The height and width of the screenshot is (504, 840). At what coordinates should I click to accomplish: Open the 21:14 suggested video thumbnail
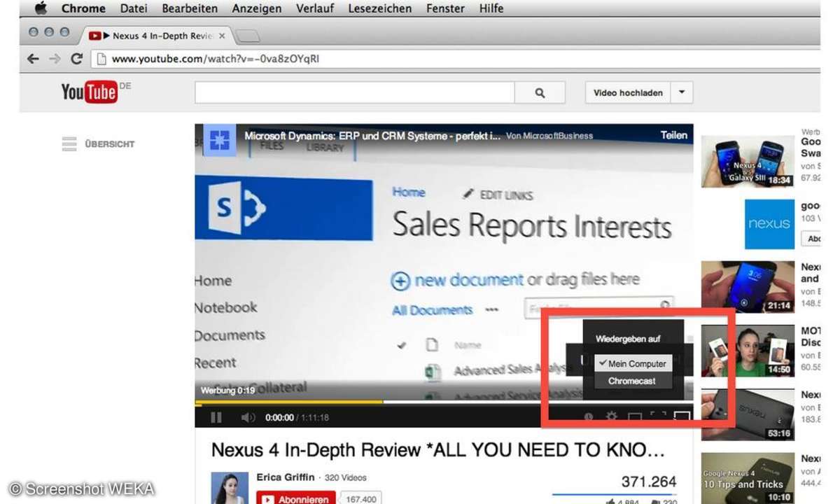pos(748,287)
